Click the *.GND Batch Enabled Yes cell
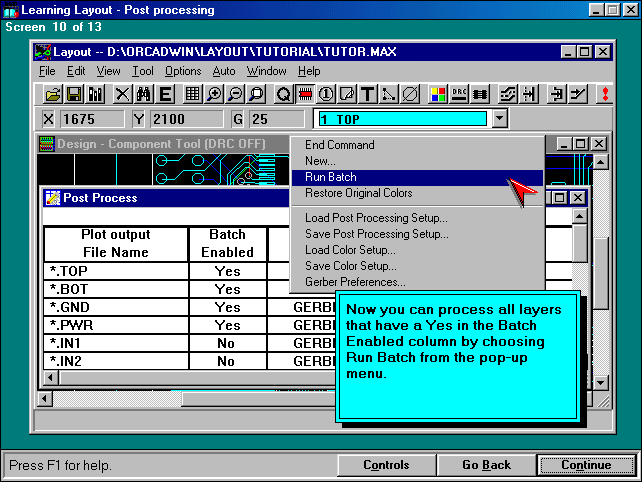The width and height of the screenshot is (642, 482). coord(227,308)
